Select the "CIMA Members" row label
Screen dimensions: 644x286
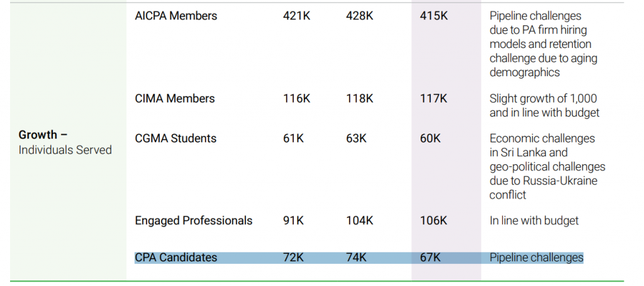coord(175,99)
